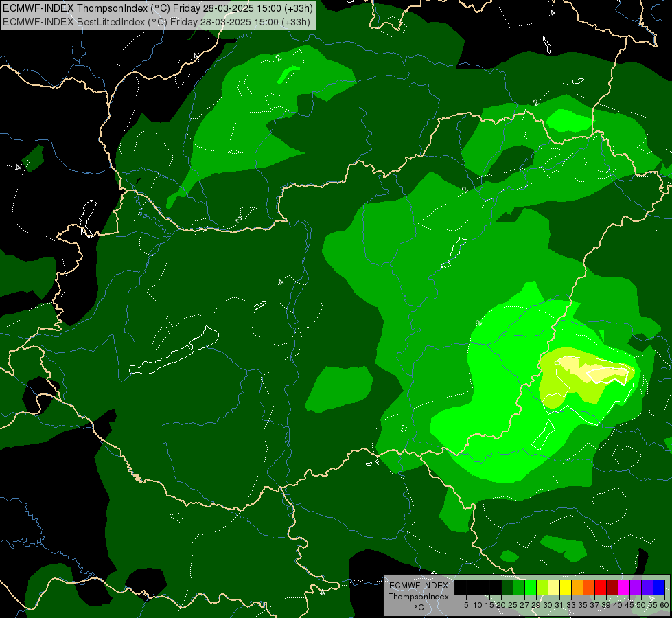Click legend scale value 5

pos(466,605)
